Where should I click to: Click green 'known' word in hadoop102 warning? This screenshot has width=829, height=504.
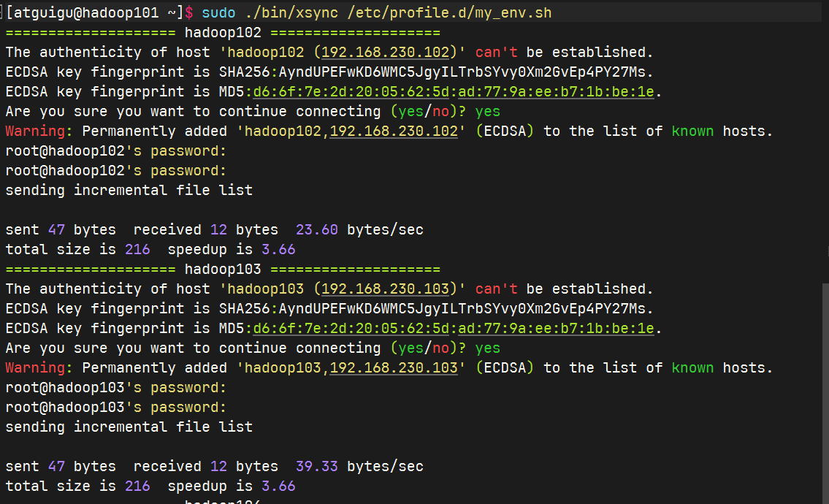tap(692, 131)
